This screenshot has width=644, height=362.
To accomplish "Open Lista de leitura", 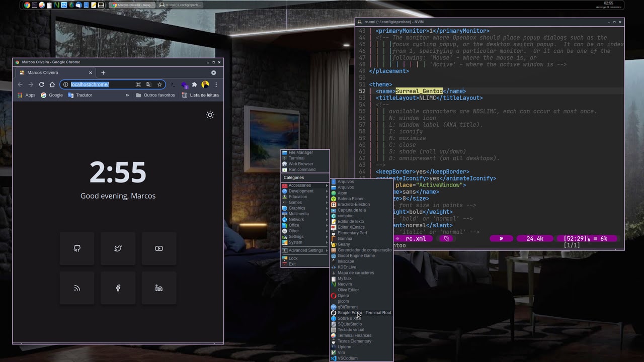I will point(200,95).
